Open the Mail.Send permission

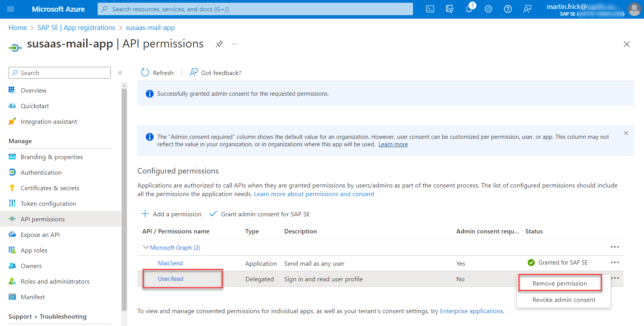click(170, 263)
